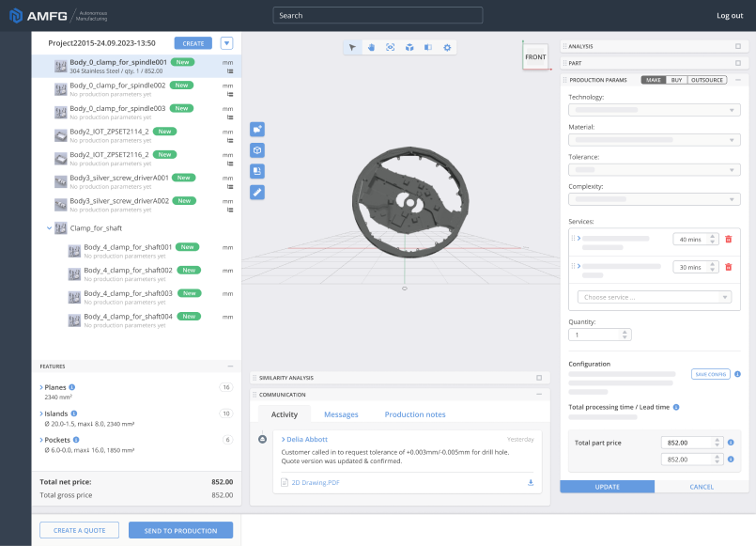
Task: Click the fit-to-view icon in the viewport toolbar
Action: 391,47
